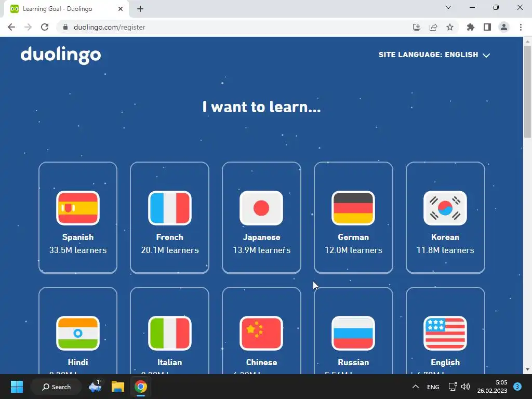Click the Search box on taskbar
The height and width of the screenshot is (399, 532).
click(56, 387)
